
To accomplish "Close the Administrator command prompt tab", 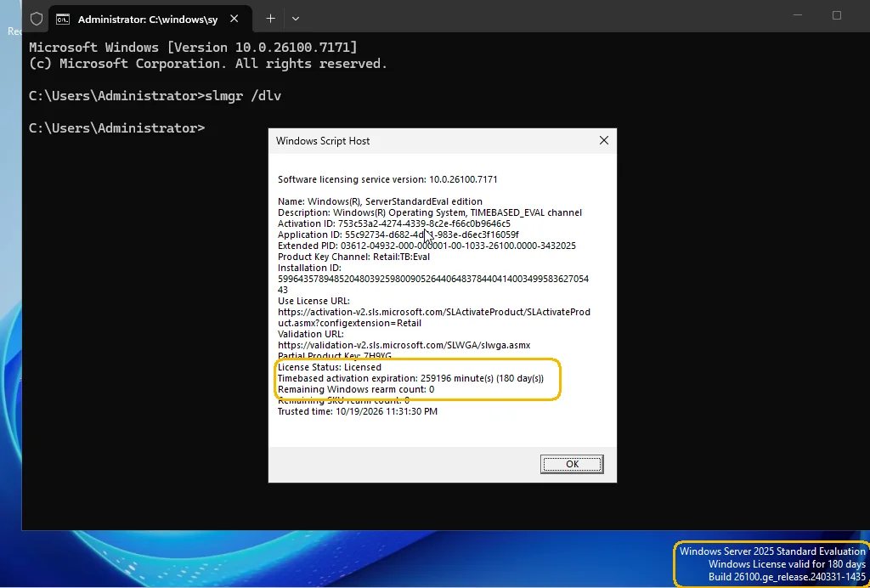I will point(234,19).
